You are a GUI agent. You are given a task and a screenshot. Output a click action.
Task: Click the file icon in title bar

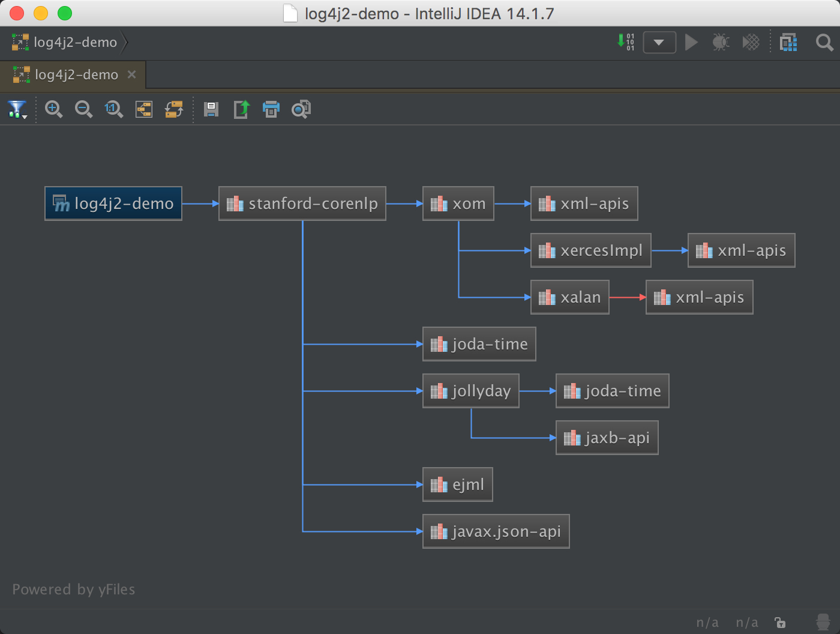(290, 13)
